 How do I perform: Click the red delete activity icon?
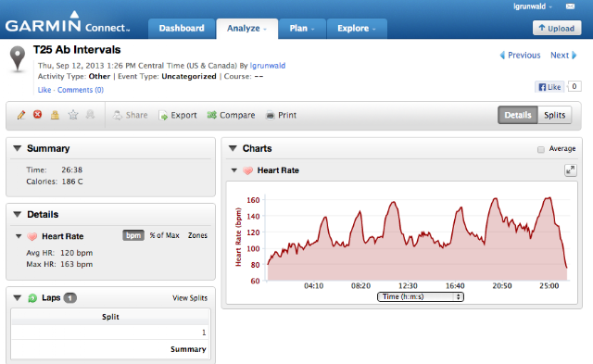point(37,114)
